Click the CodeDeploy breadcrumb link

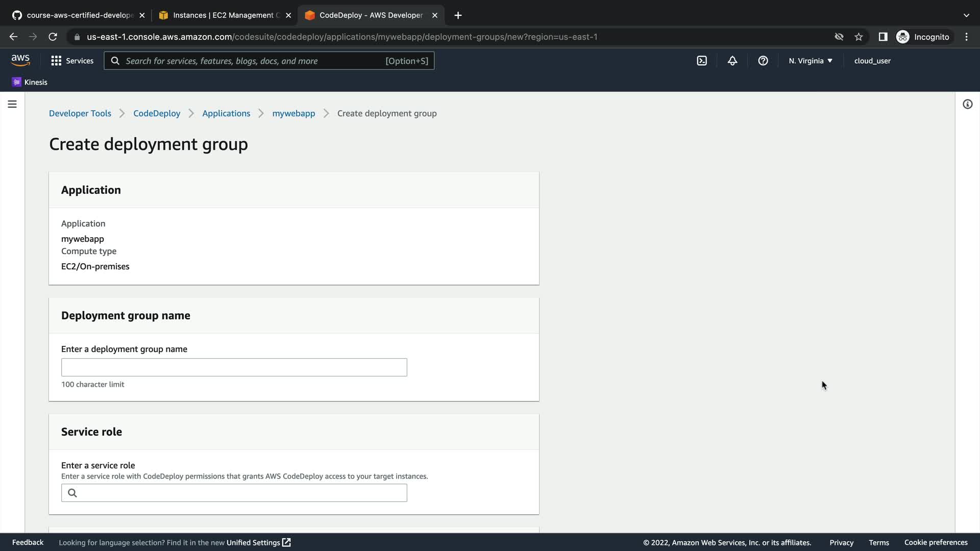click(x=157, y=113)
